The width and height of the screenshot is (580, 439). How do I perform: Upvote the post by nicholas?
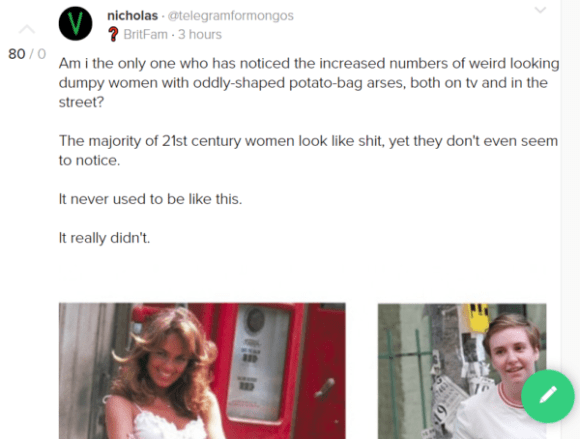pyautogui.click(x=27, y=30)
